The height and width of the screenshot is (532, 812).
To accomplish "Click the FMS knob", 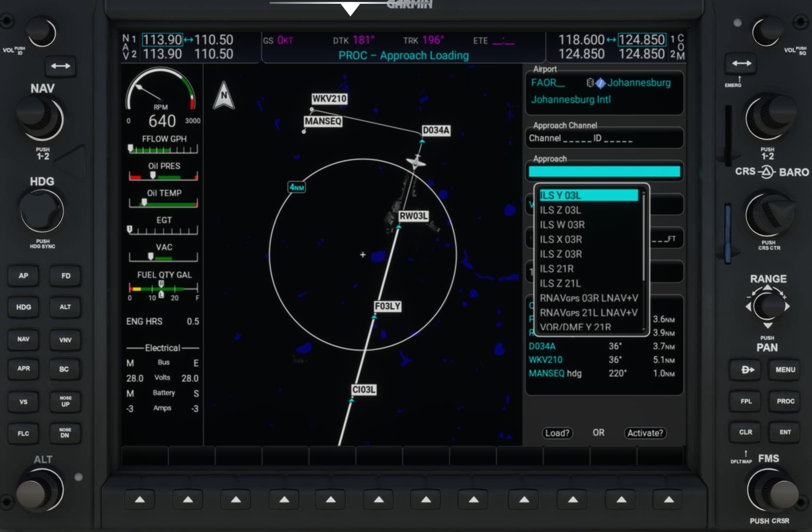I will point(772,491).
